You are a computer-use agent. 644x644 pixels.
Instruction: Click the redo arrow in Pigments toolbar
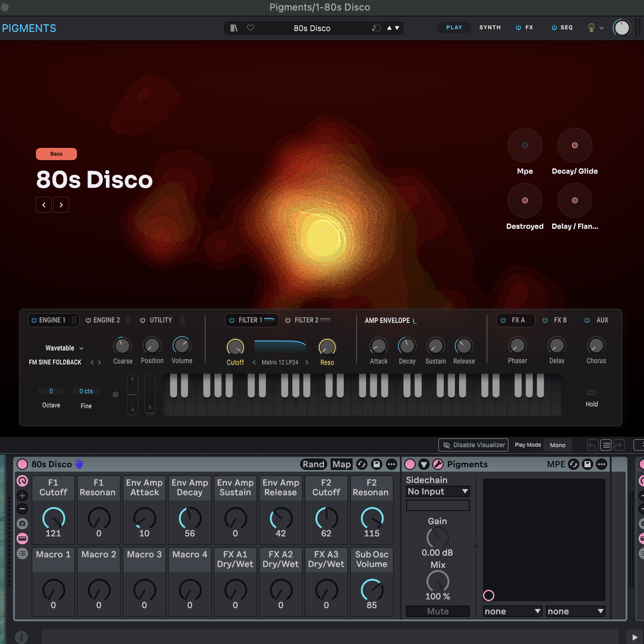coord(619,445)
